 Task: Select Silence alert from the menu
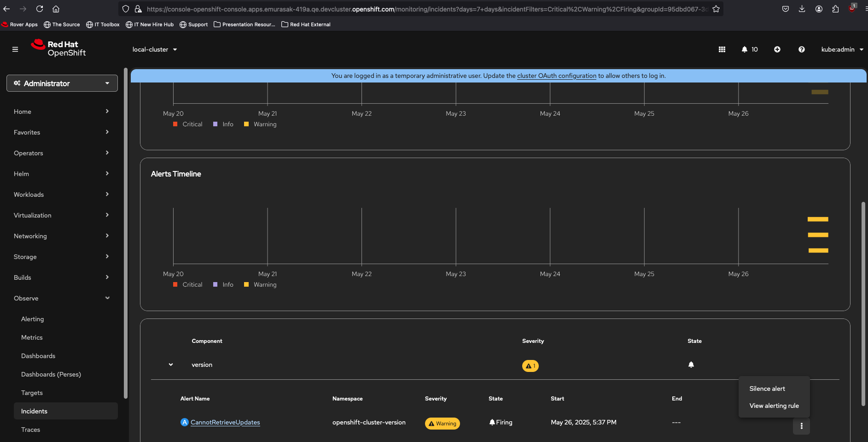767,389
